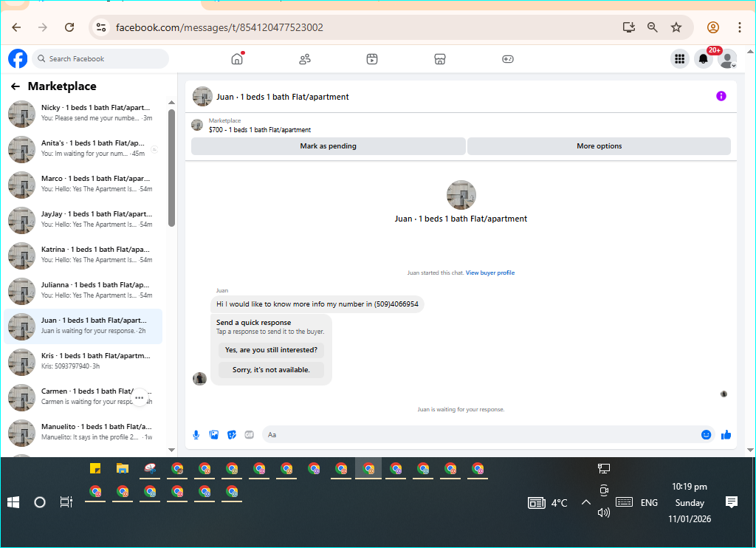This screenshot has height=548, width=756.
Task: Record a voice clip with microphone icon
Action: (196, 435)
